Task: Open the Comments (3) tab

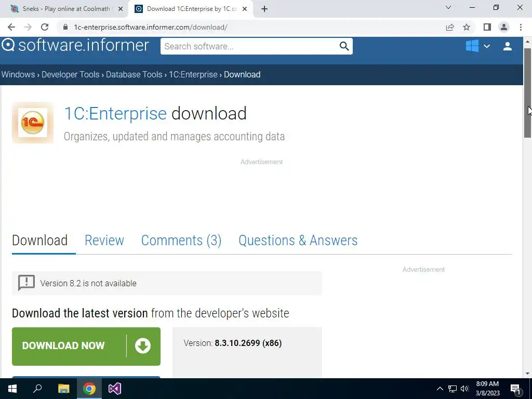Action: tap(181, 240)
